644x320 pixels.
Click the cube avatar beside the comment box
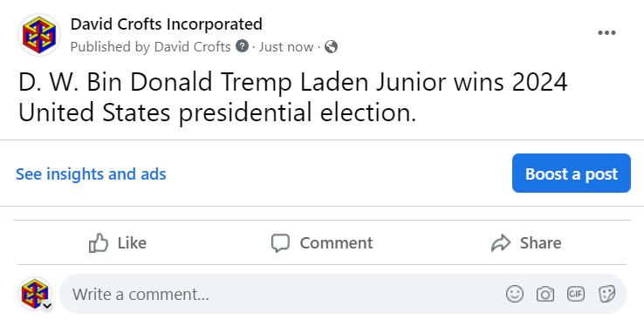35,294
